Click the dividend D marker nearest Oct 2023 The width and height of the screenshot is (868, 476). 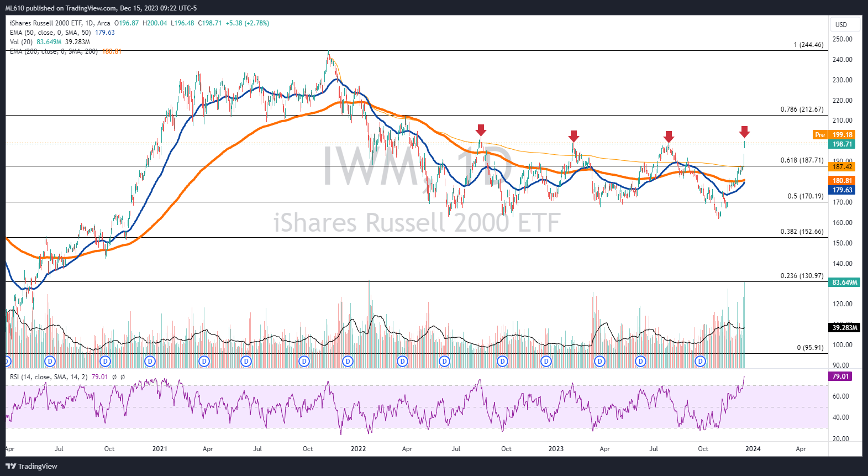pos(701,361)
